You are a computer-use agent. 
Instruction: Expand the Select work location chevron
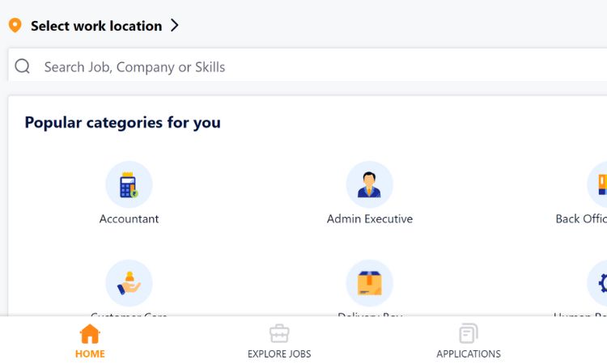[x=175, y=26]
